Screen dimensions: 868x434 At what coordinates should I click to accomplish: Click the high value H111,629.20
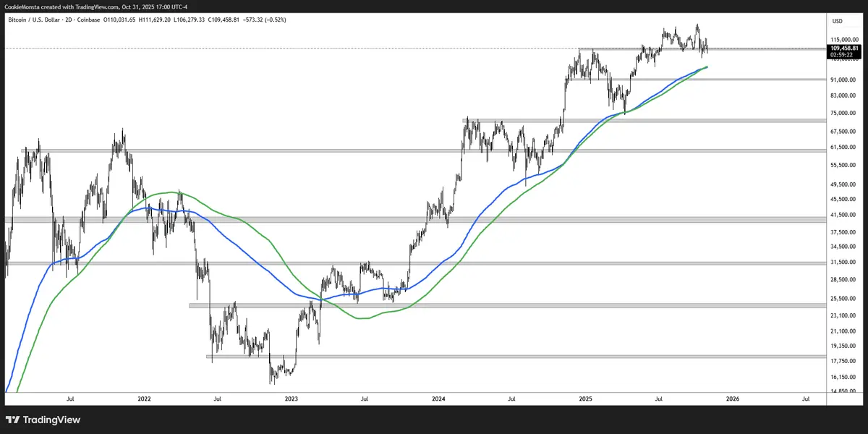click(x=156, y=20)
